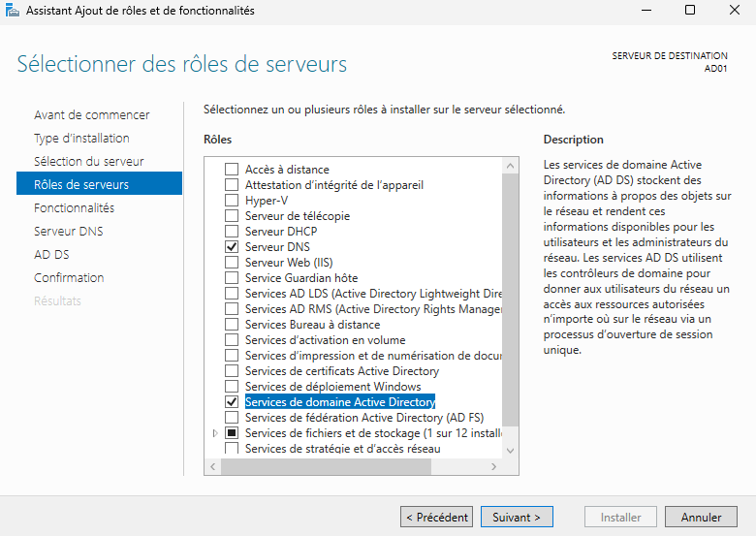Click the wizard icon in title bar
The width and height of the screenshot is (756, 536).
tap(12, 11)
